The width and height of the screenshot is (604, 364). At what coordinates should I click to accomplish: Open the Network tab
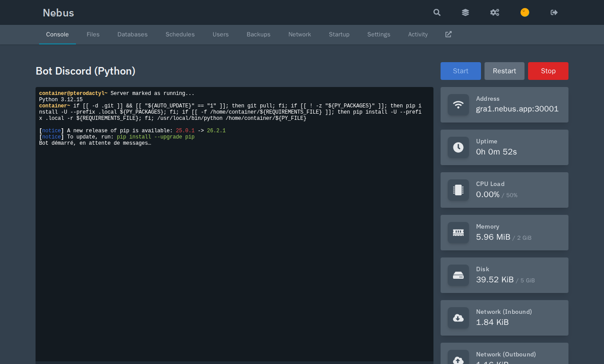(x=300, y=34)
